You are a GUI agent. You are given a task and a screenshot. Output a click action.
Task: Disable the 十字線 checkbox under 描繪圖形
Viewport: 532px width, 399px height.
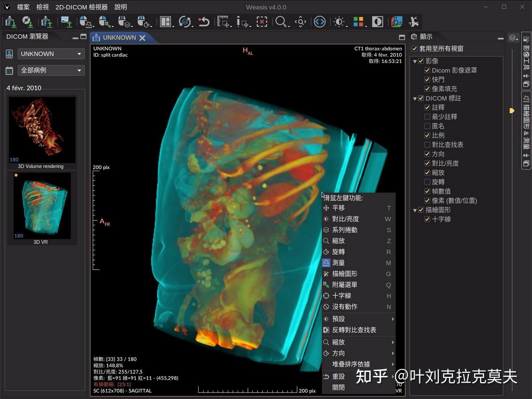point(428,219)
